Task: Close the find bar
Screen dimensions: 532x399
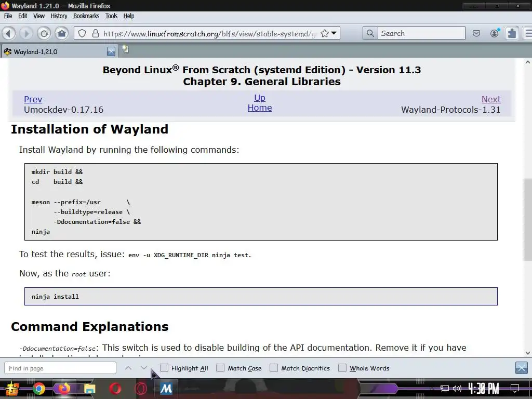Action: [x=521, y=368]
